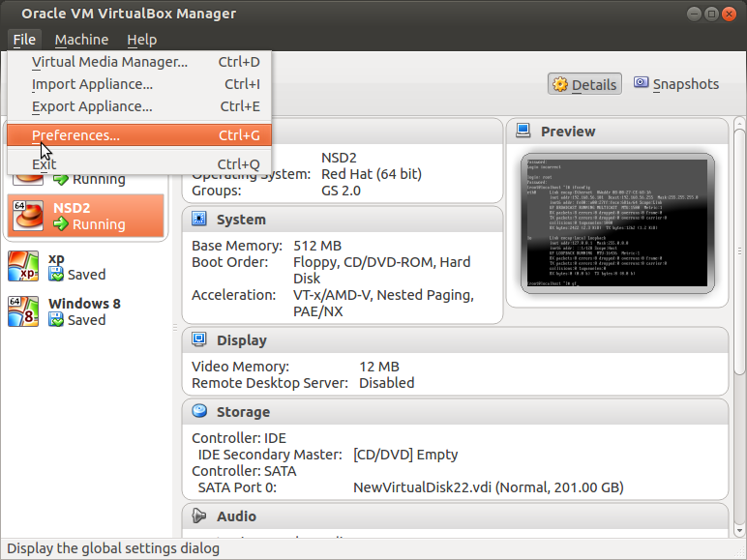Click the '12 MB' video memory value

(379, 367)
